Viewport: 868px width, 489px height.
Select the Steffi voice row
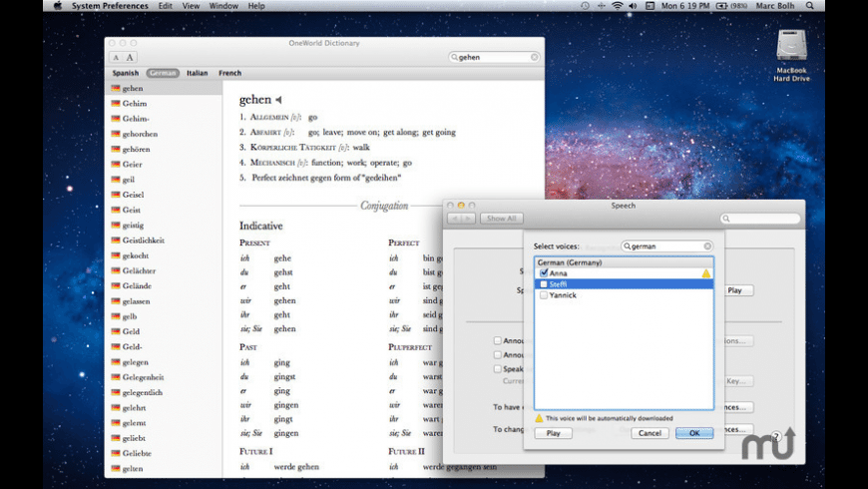tap(624, 284)
